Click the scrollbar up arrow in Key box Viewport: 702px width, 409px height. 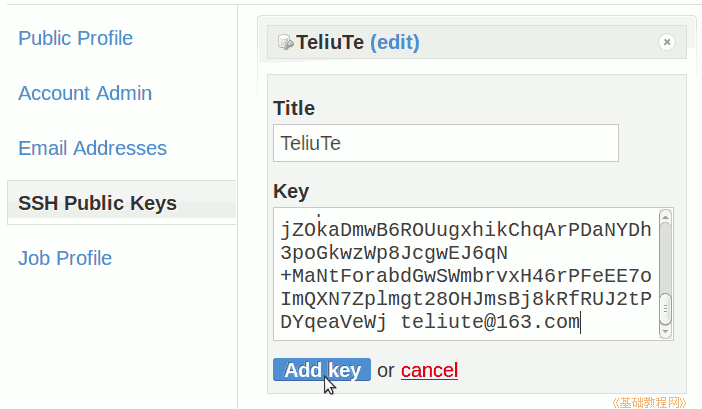[x=665, y=217]
